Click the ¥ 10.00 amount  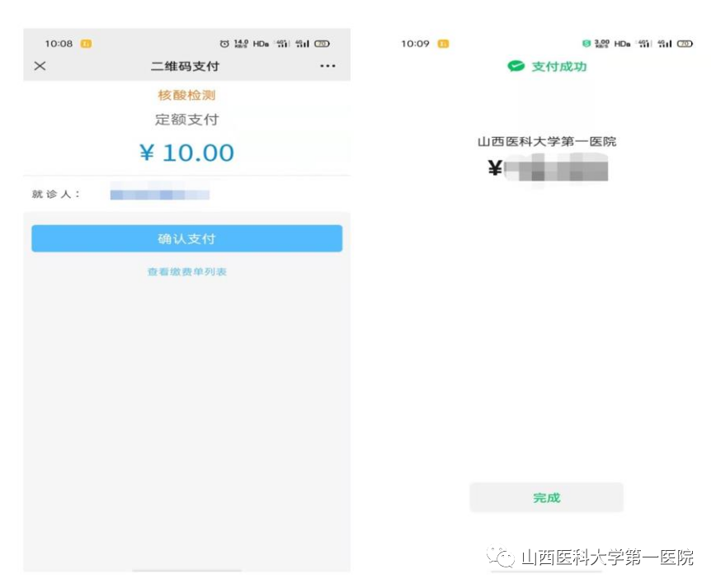coord(186,153)
